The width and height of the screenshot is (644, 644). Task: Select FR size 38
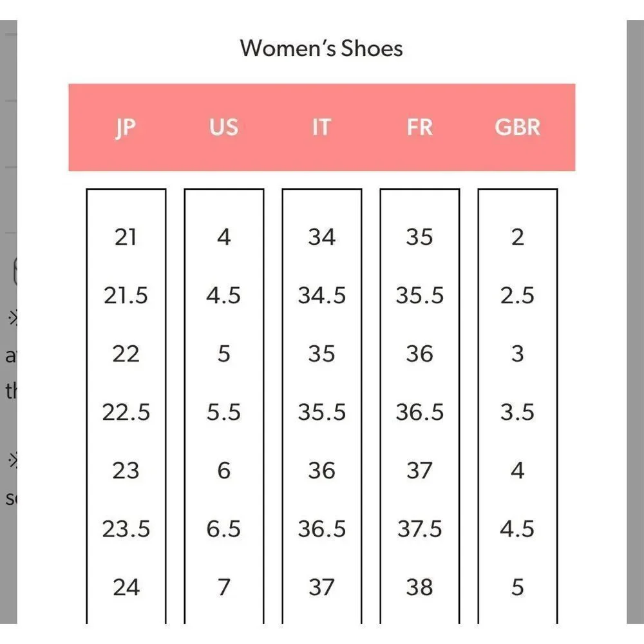pyautogui.click(x=420, y=587)
